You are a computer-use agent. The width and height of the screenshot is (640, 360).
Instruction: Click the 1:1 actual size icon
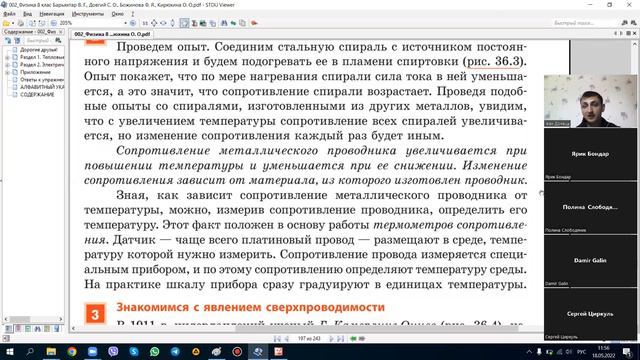[145, 23]
